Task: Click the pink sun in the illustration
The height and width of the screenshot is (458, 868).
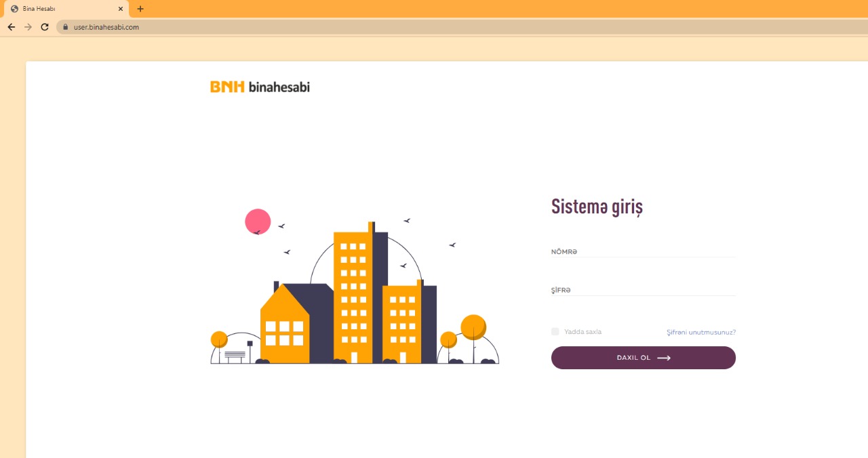Action: pyautogui.click(x=258, y=221)
